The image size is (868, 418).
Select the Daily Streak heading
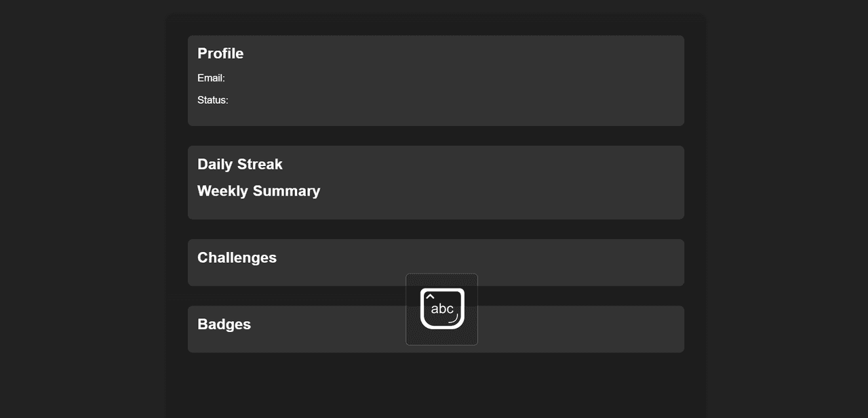240,165
